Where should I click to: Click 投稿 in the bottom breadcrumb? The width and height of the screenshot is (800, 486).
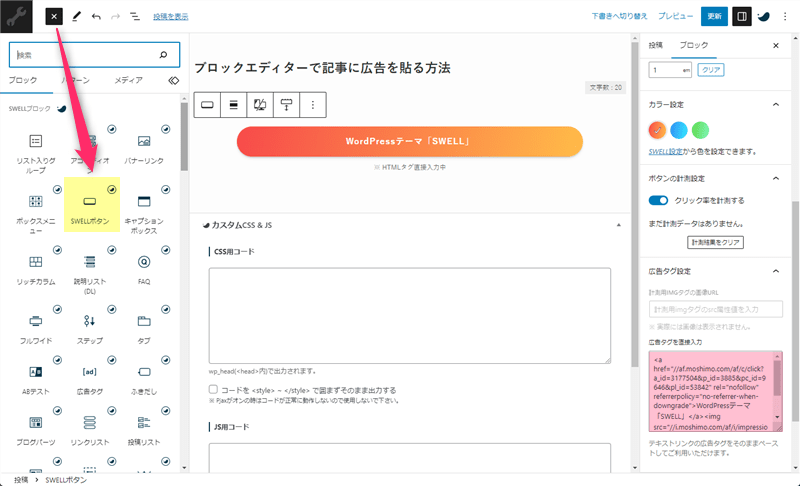coord(21,480)
